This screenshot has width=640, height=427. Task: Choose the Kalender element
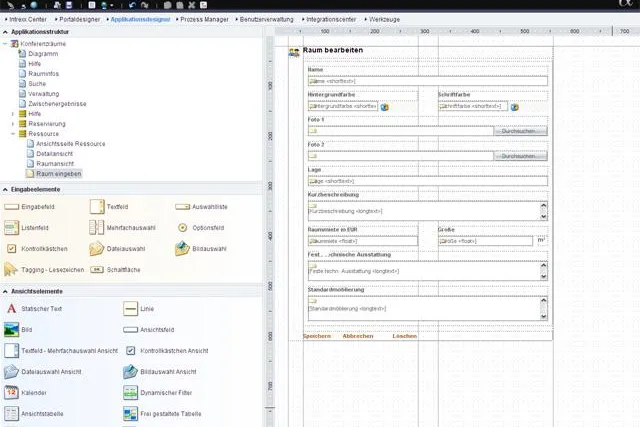click(25, 393)
